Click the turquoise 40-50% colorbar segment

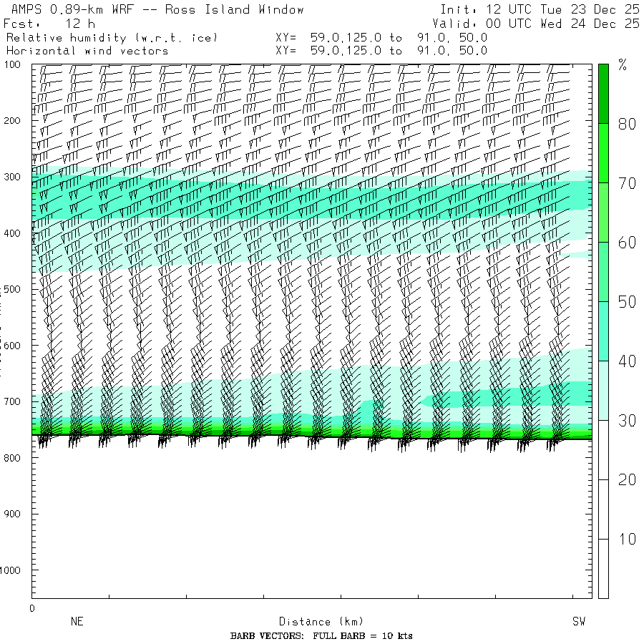[603, 331]
